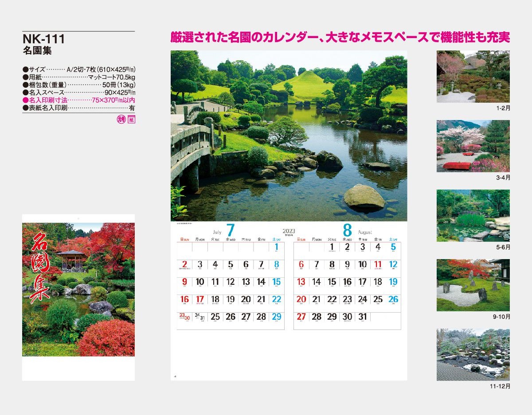Select the large blue 8 August heading

[347, 231]
